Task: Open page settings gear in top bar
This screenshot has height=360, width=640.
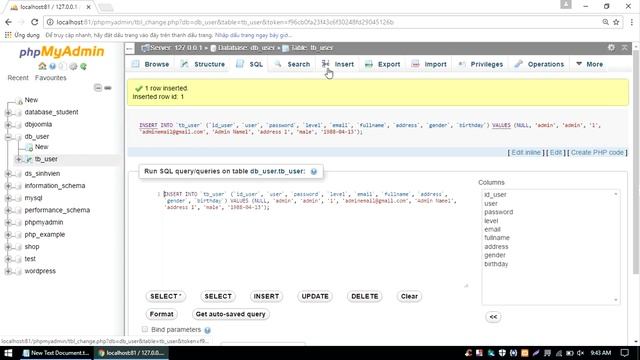Action: click(x=611, y=47)
